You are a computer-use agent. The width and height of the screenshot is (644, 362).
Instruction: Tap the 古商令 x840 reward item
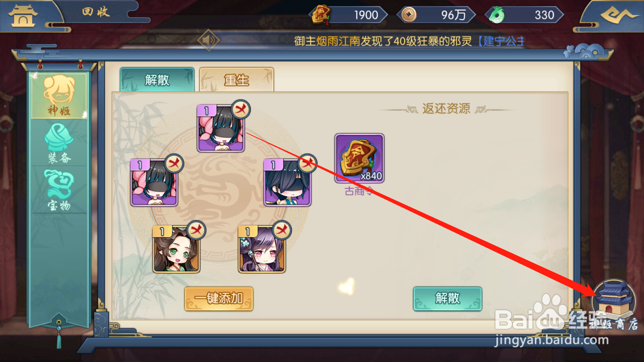pos(359,158)
